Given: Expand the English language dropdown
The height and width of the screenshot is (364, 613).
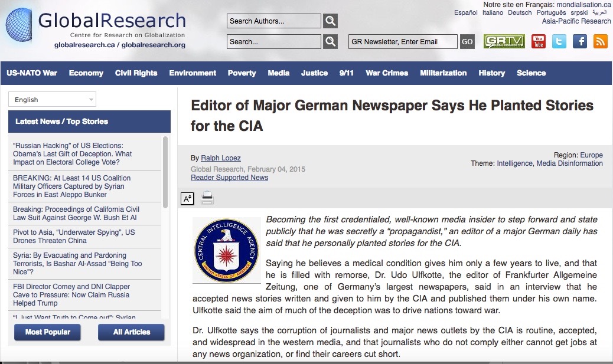Looking at the screenshot, I should [52, 100].
